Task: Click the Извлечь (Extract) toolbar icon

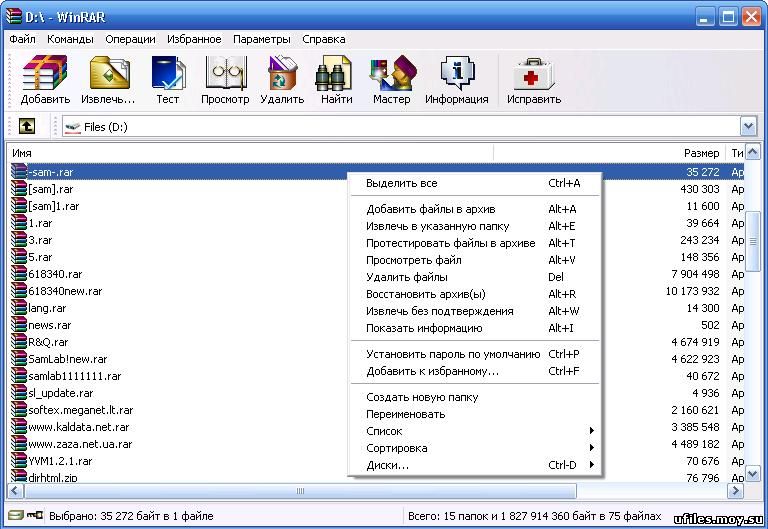Action: click(108, 80)
